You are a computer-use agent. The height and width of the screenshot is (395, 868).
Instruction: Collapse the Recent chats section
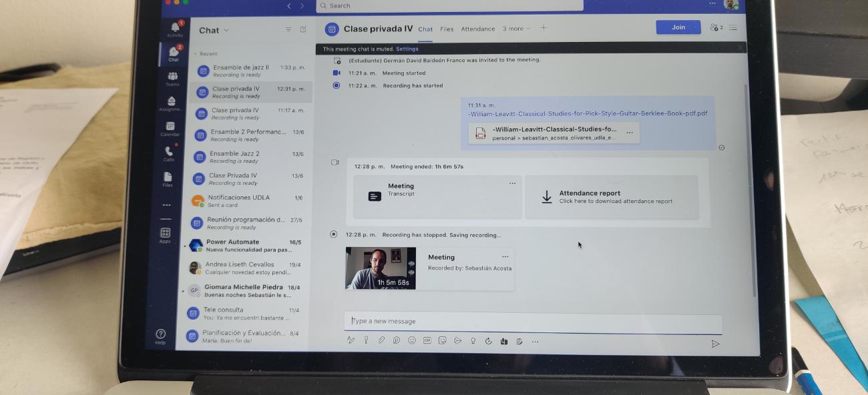click(195, 54)
